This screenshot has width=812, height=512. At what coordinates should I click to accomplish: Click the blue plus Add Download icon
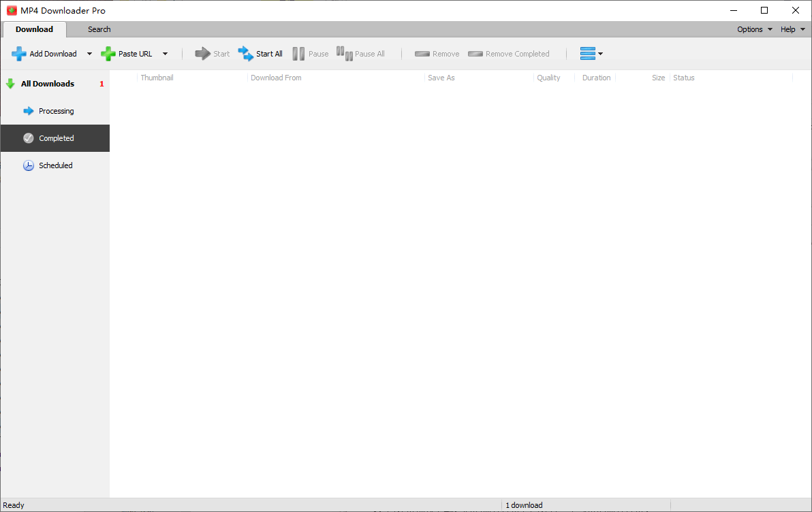(19, 54)
